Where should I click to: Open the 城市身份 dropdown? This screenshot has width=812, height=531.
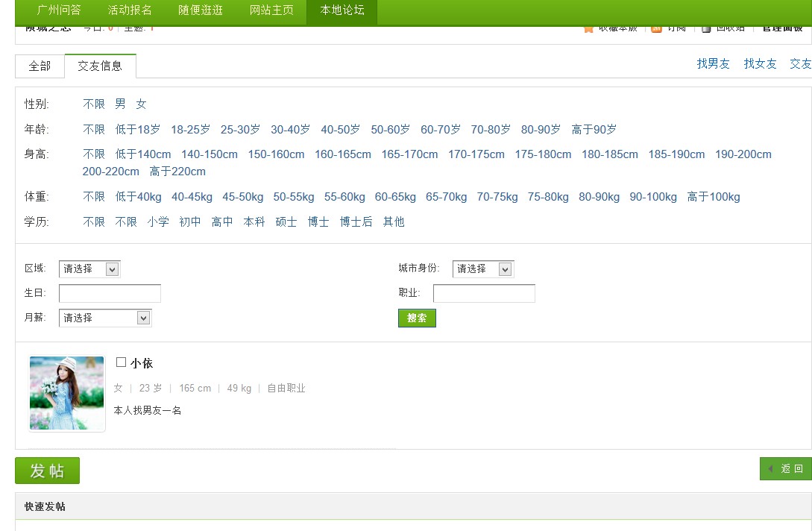point(483,269)
